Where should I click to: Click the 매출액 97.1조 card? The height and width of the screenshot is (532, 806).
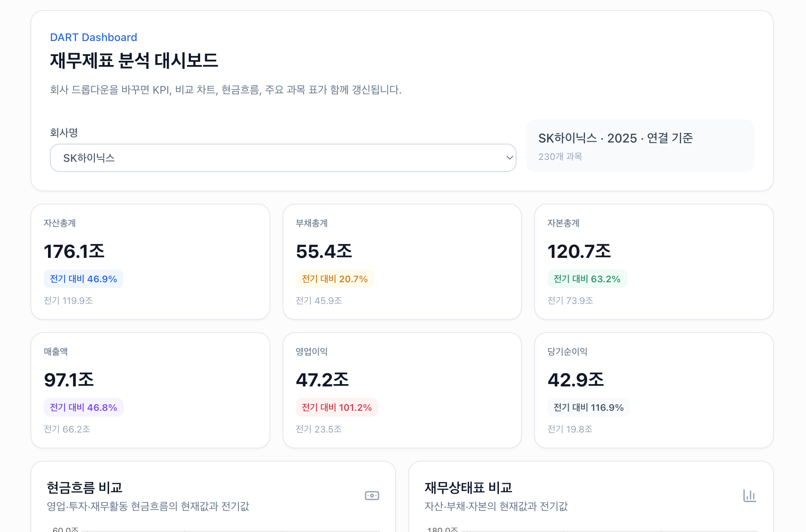coord(150,390)
